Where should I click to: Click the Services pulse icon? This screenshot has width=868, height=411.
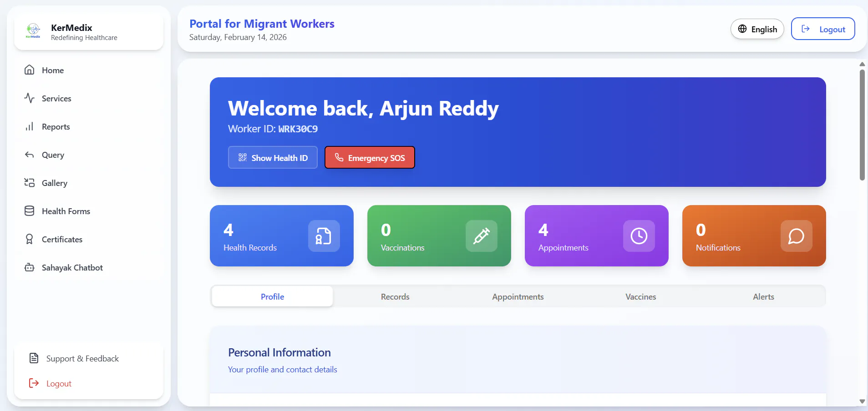point(30,98)
